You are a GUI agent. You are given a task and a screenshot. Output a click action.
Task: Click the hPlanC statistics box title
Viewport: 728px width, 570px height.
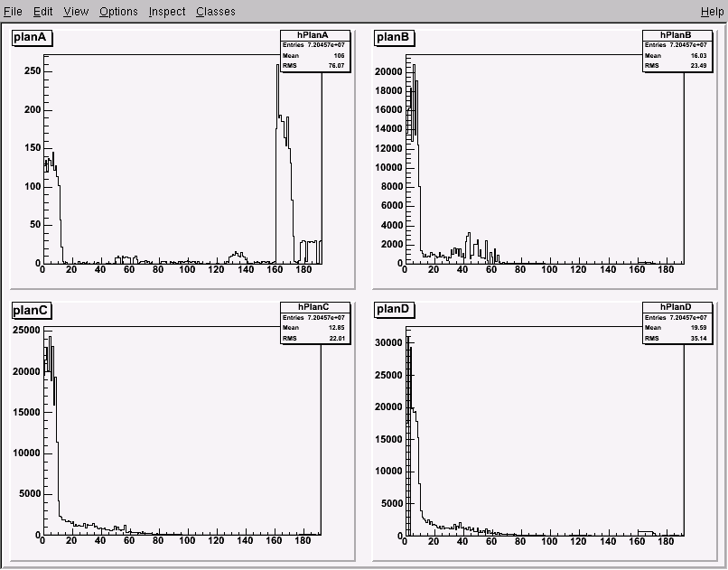click(315, 307)
